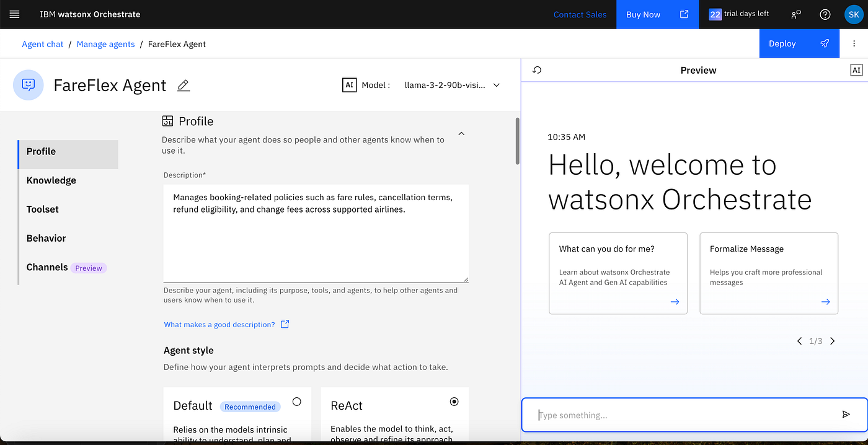
Task: Open the trial days left indicator
Action: click(739, 14)
